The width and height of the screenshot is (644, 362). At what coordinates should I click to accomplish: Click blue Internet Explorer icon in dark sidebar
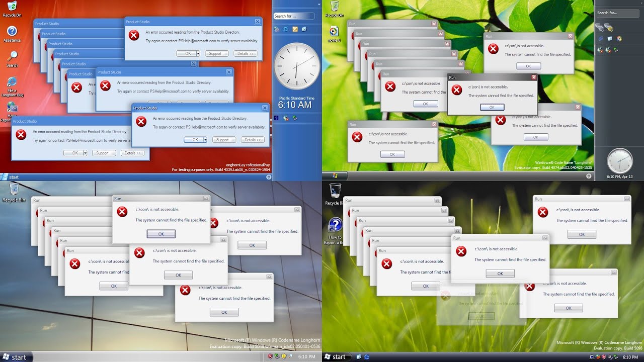tap(600, 39)
